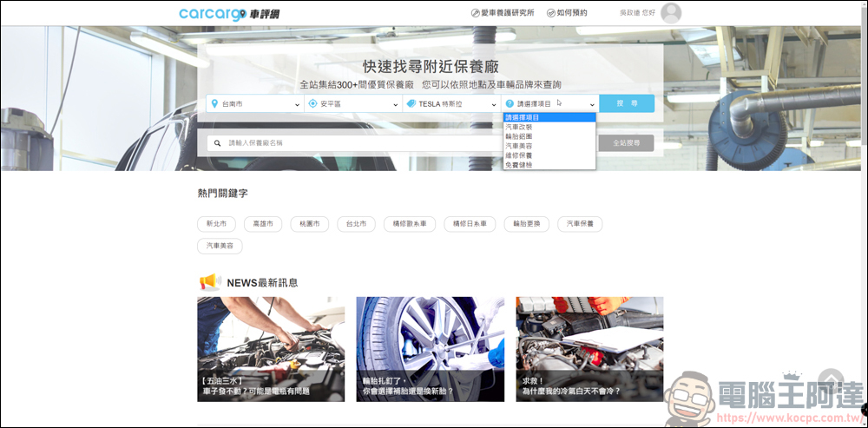The height and width of the screenshot is (428, 868).
Task: Click the 你會選擇補胎還是換新胎？ caption
Action: 408,391
